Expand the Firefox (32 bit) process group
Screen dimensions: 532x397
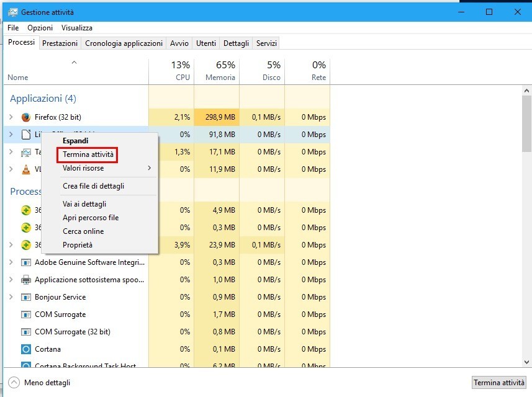coord(11,117)
